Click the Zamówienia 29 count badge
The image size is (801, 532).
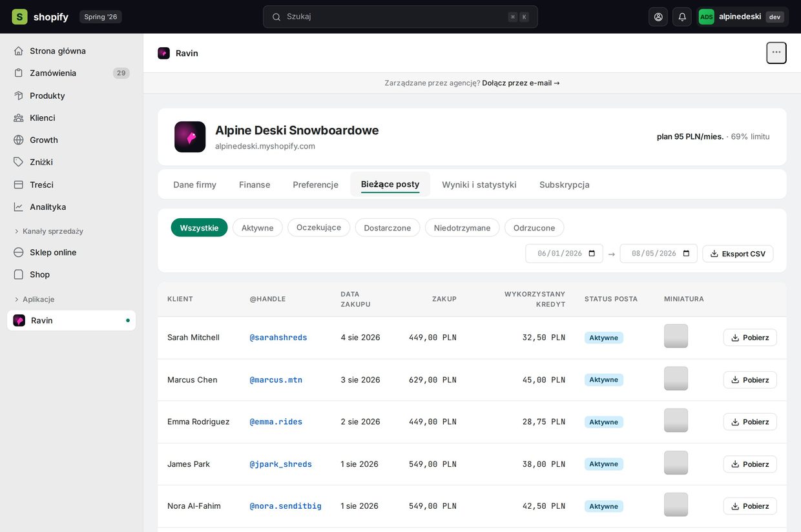coord(121,73)
